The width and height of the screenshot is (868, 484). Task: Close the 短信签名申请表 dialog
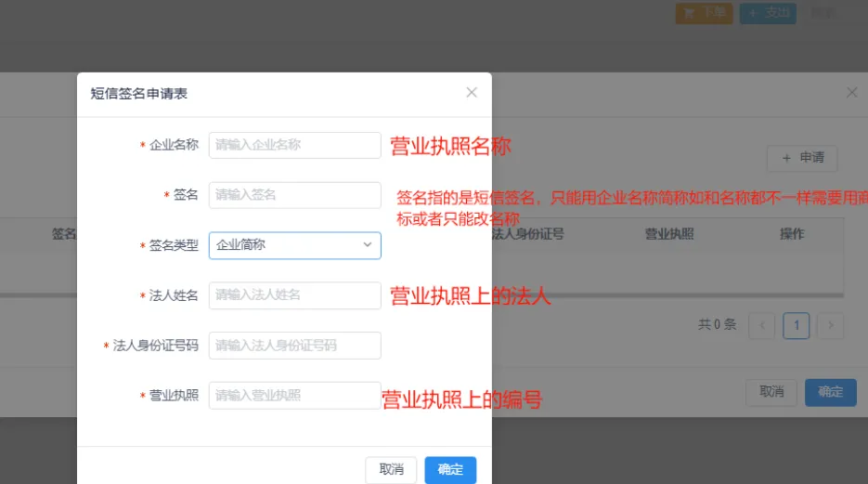click(x=472, y=92)
